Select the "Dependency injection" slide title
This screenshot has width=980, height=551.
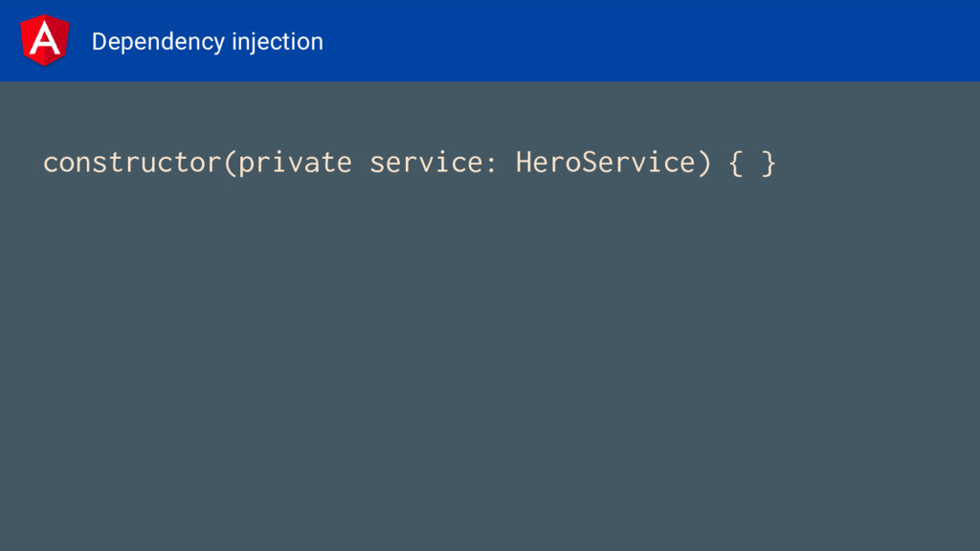click(207, 42)
